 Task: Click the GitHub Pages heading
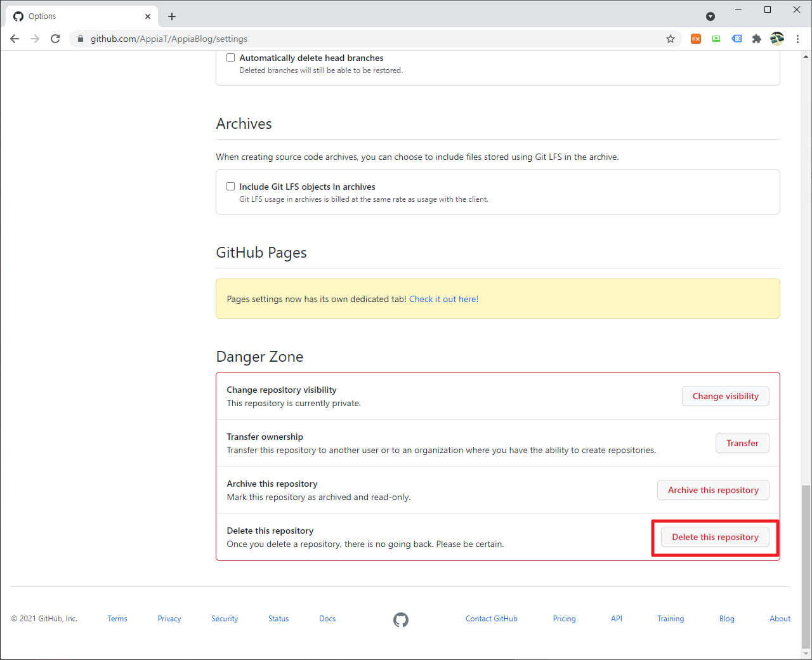pos(261,253)
